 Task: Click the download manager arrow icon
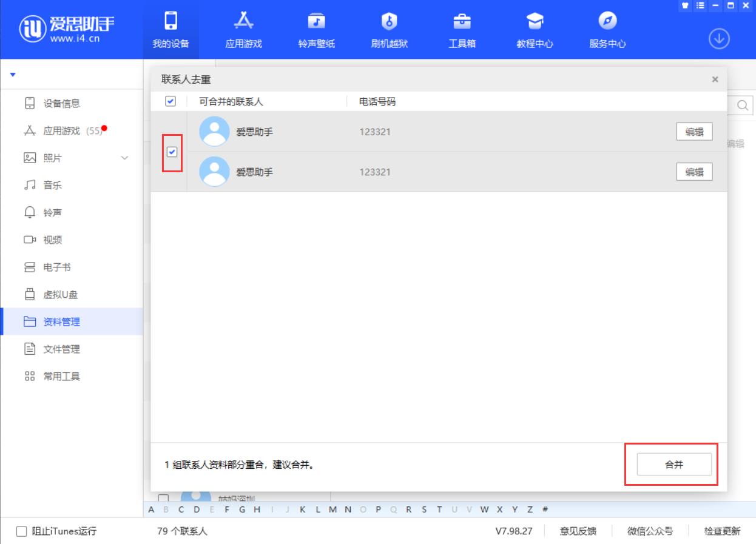tap(719, 38)
